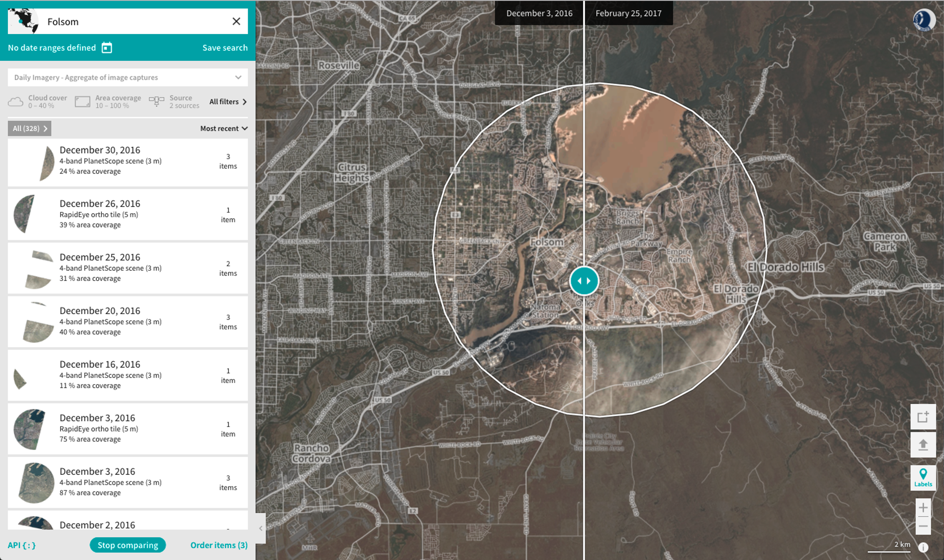
Task: Click the upload geometry file icon
Action: pyautogui.click(x=923, y=445)
